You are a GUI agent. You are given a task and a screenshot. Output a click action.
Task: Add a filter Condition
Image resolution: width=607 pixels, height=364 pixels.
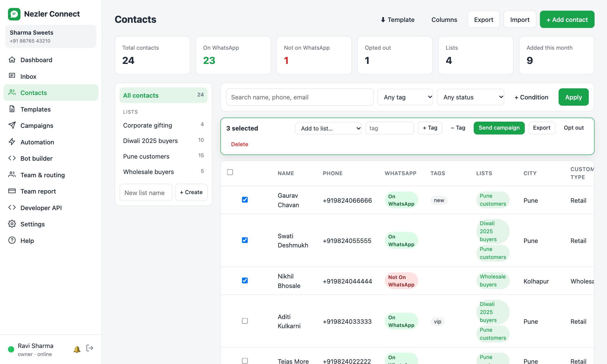(531, 97)
